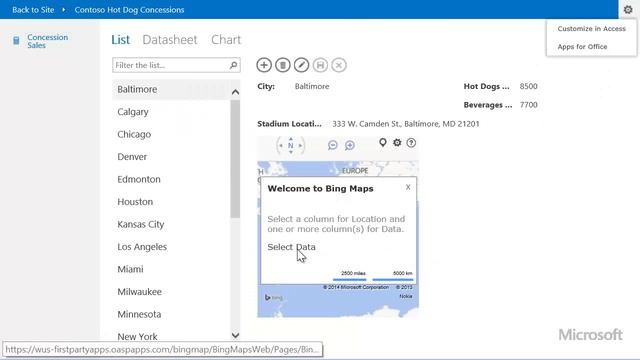Image resolution: width=640 pixels, height=360 pixels.
Task: Click the map compass North control
Action: (x=291, y=145)
